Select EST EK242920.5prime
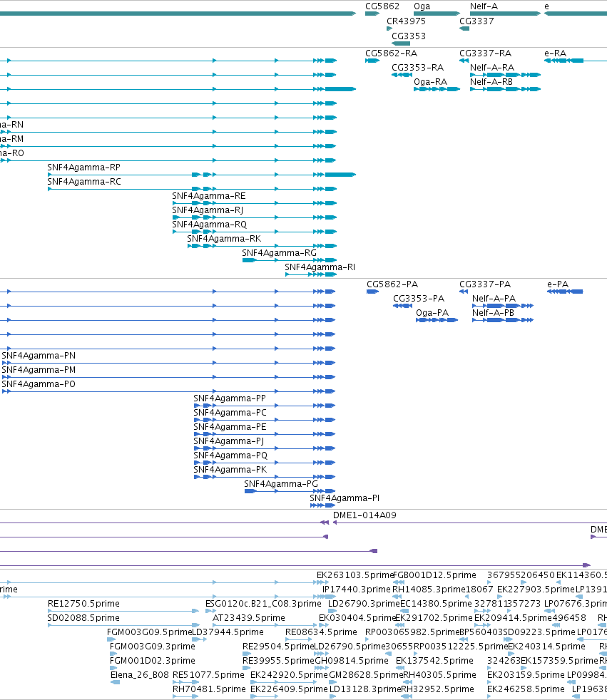 point(289,676)
